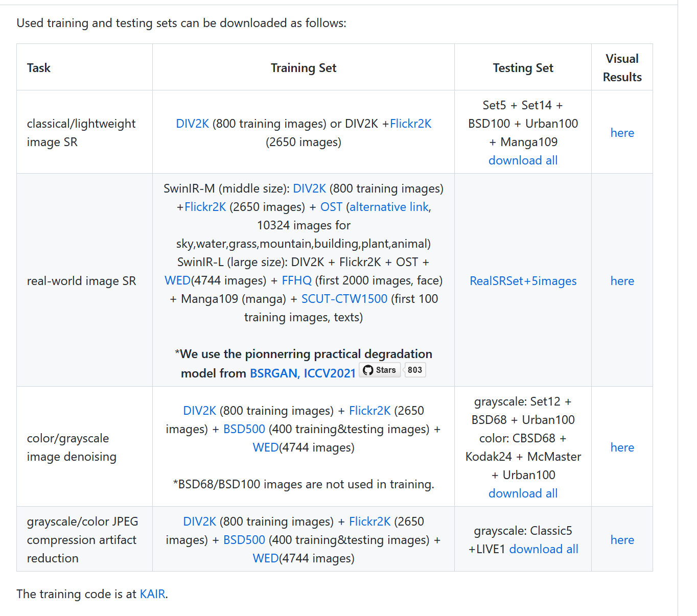The width and height of the screenshot is (697, 616).
Task: Open the FFHQ dataset link
Action: click(296, 280)
